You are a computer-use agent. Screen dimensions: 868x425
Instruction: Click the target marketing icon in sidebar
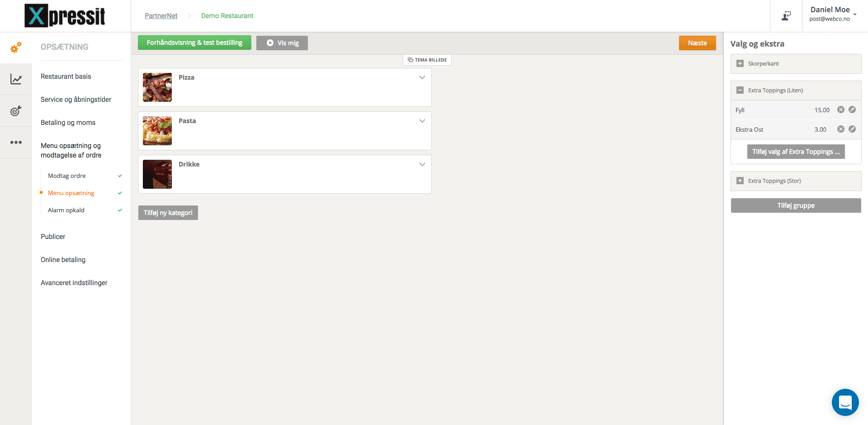16,111
